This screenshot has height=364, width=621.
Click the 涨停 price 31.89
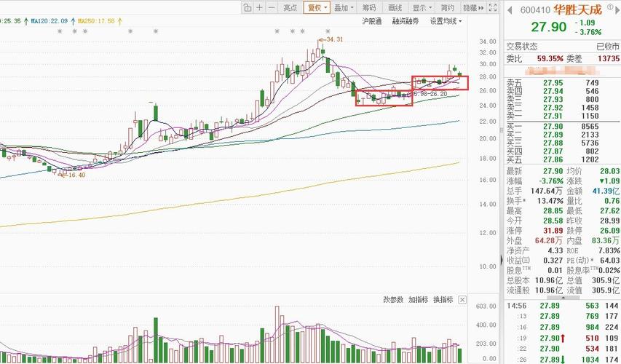click(x=553, y=231)
